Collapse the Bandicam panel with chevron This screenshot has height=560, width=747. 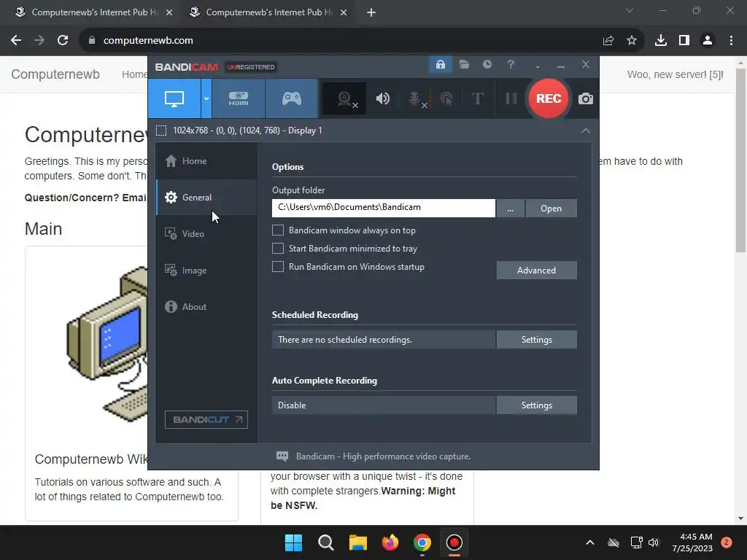586,131
